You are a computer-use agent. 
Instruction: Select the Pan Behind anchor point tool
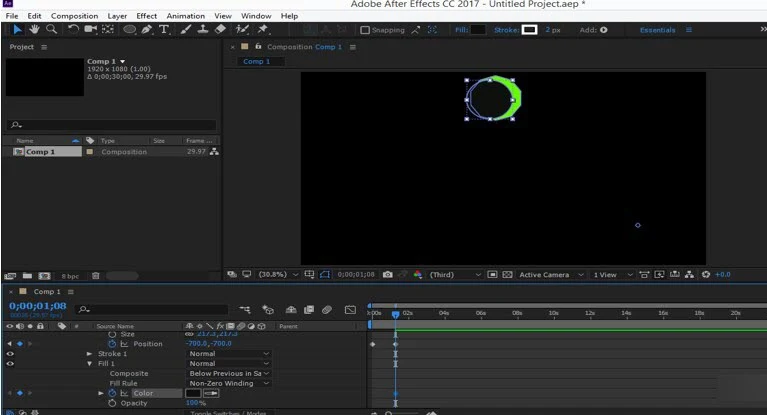point(108,29)
